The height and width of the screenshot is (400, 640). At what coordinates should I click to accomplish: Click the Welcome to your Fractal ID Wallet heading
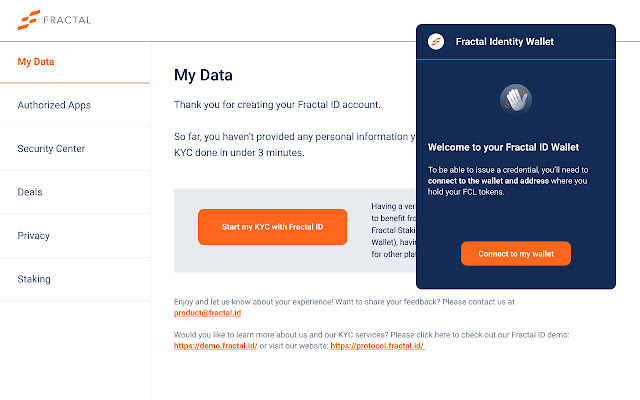tap(505, 146)
